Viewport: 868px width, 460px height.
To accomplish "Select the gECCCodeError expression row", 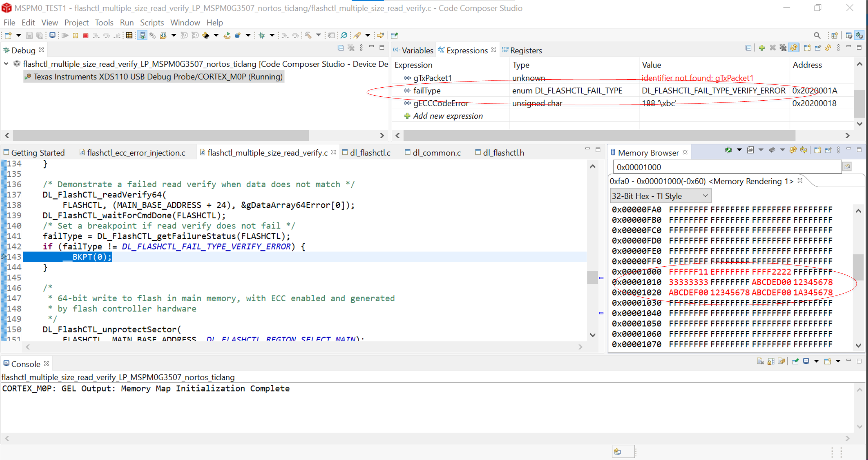I will click(623, 103).
